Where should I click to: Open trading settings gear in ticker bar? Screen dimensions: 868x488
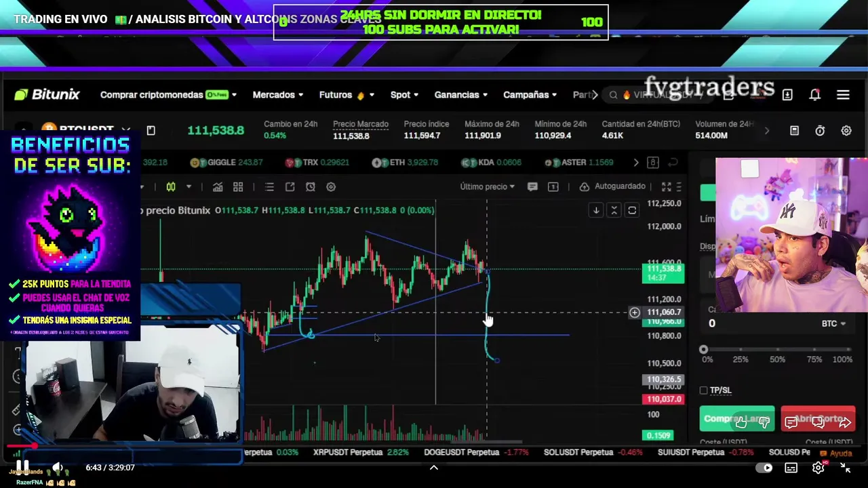pos(846,130)
